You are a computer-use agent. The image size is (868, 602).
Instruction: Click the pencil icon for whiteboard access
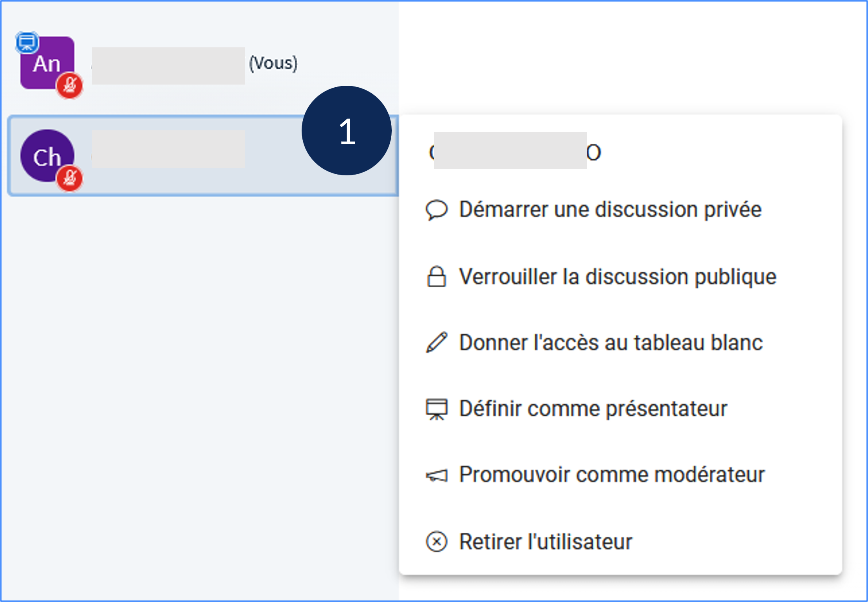[436, 342]
